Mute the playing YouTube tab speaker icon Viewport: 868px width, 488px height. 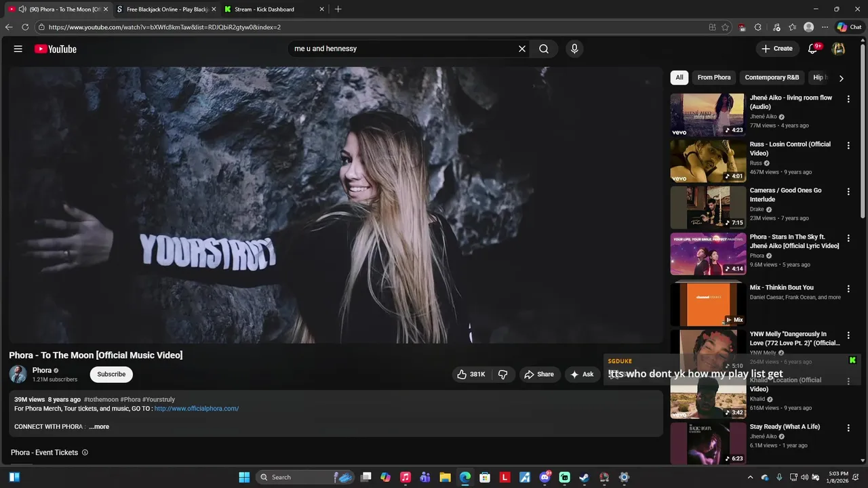(x=22, y=9)
